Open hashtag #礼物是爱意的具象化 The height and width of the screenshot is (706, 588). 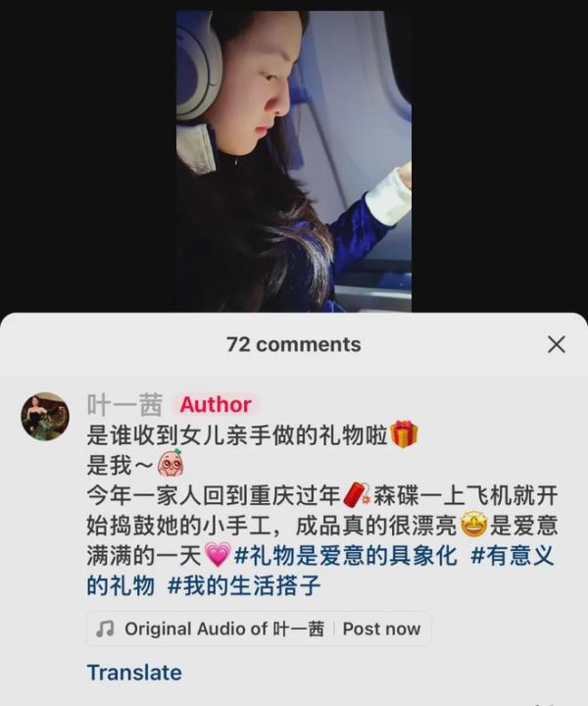346,555
